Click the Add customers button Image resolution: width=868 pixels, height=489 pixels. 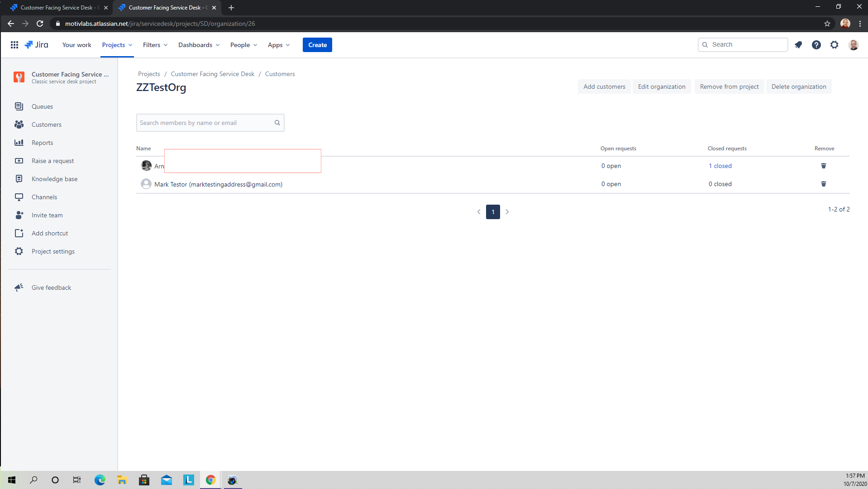[604, 86]
